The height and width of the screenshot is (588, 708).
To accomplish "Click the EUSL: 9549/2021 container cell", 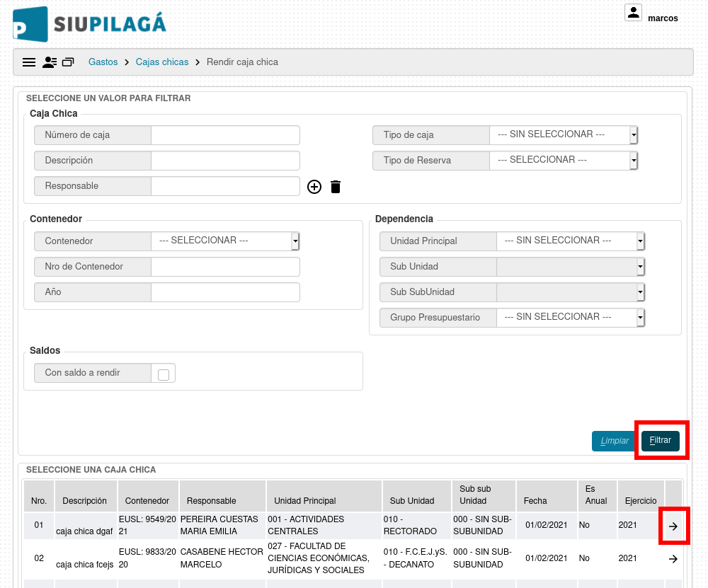I will tap(147, 525).
